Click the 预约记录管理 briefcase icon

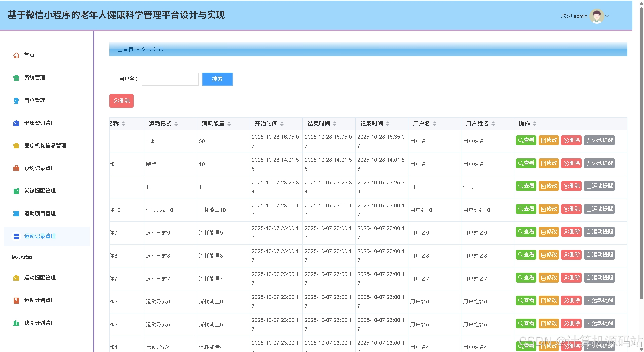pos(16,168)
